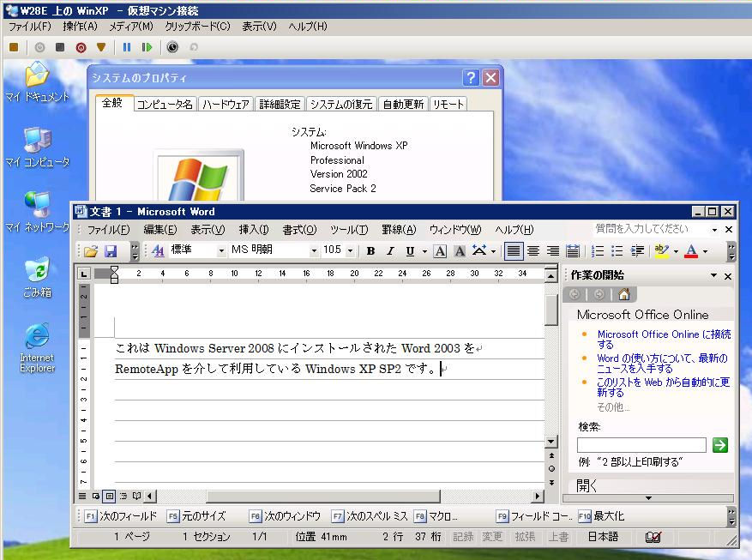Open the Word Open-file folder icon
752x560 pixels.
[x=91, y=250]
